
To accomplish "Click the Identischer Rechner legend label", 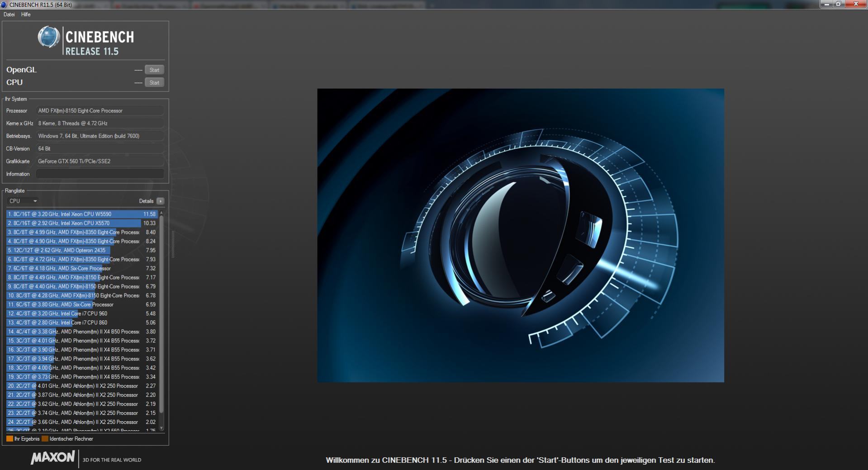I will tap(71, 439).
